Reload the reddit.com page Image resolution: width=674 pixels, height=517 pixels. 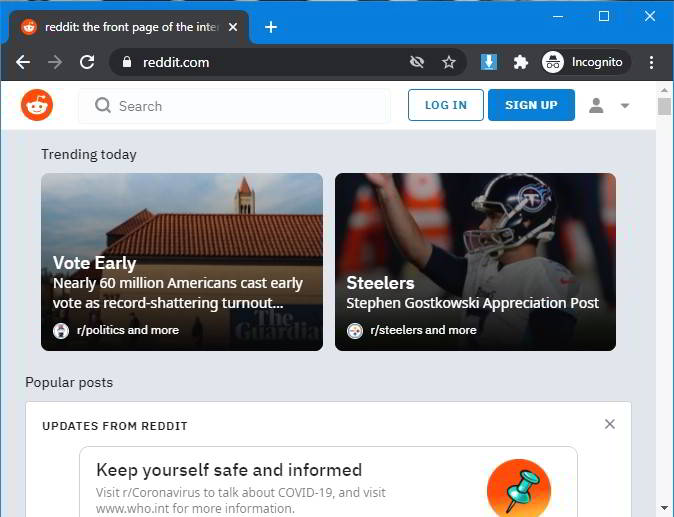[x=87, y=62]
